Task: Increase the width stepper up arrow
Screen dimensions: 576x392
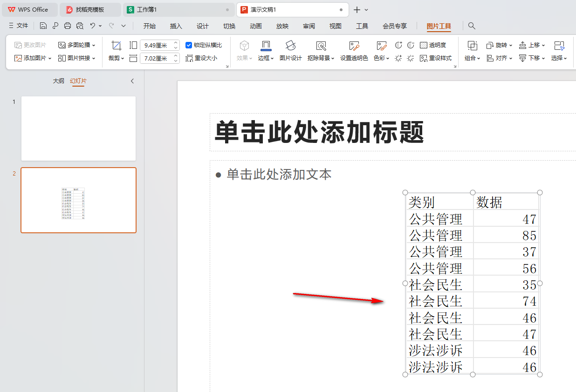Action: [x=176, y=43]
